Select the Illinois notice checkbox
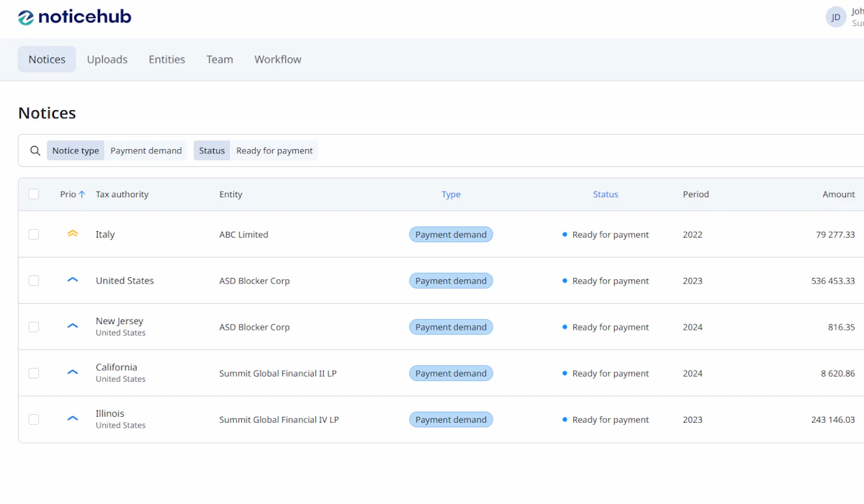The image size is (864, 504). tap(34, 419)
